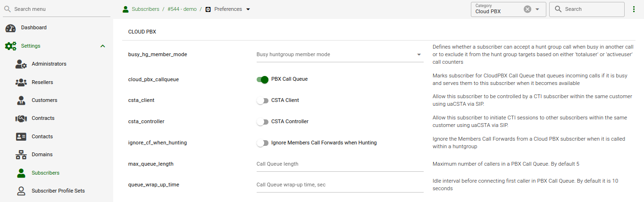
Task: Open the Category dropdown arrow
Action: pyautogui.click(x=537, y=9)
